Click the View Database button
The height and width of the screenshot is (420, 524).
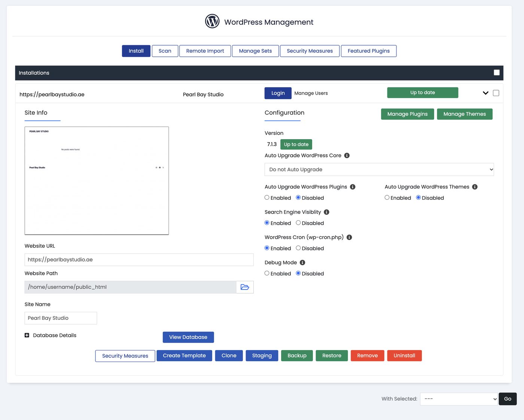188,337
